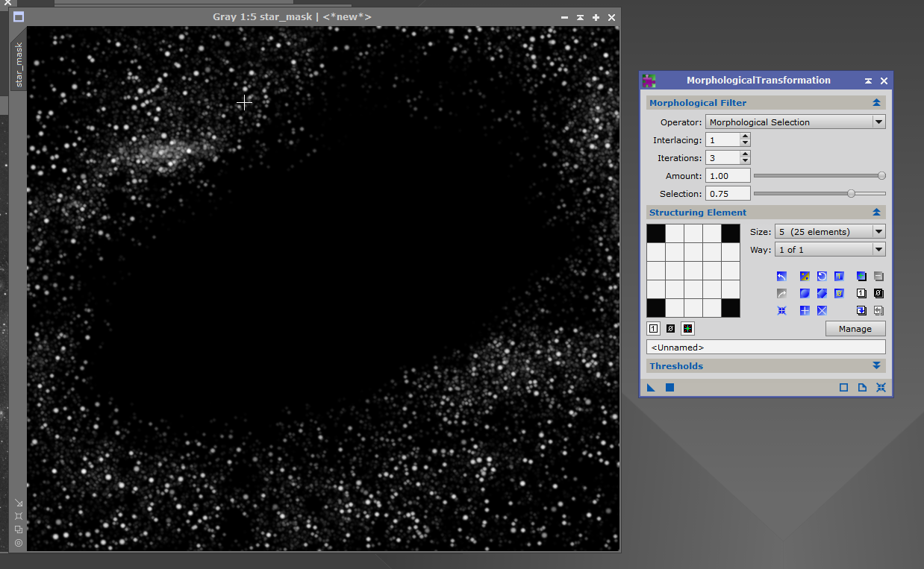Open the MorphologicalTransformation documentation icon

862,387
